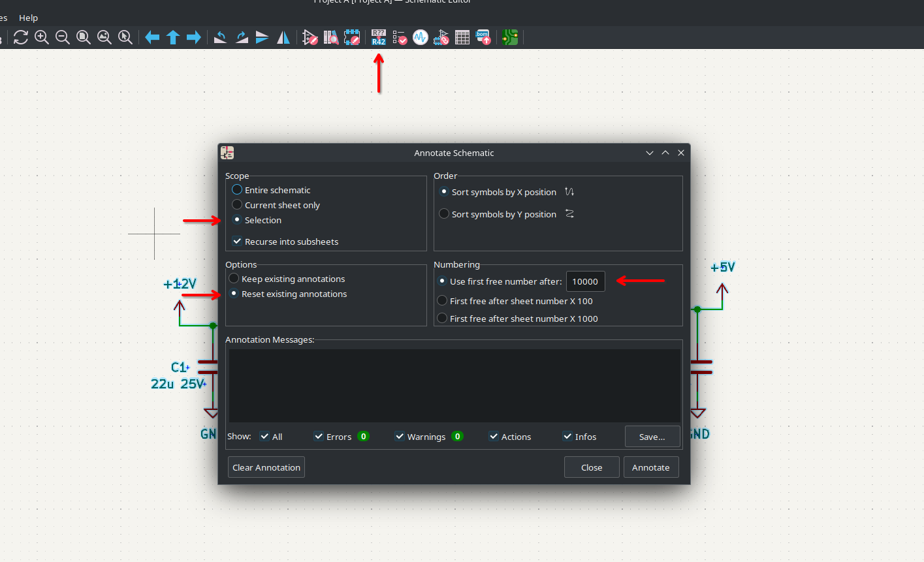Click the zoom in magnifier icon
The height and width of the screenshot is (562, 924).
pos(42,37)
